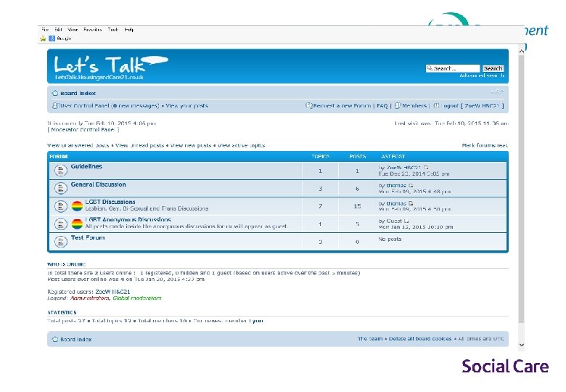Image resolution: width=566 pixels, height=392 pixels.
Task: Open Moderator Control Panel link
Action: point(83,130)
